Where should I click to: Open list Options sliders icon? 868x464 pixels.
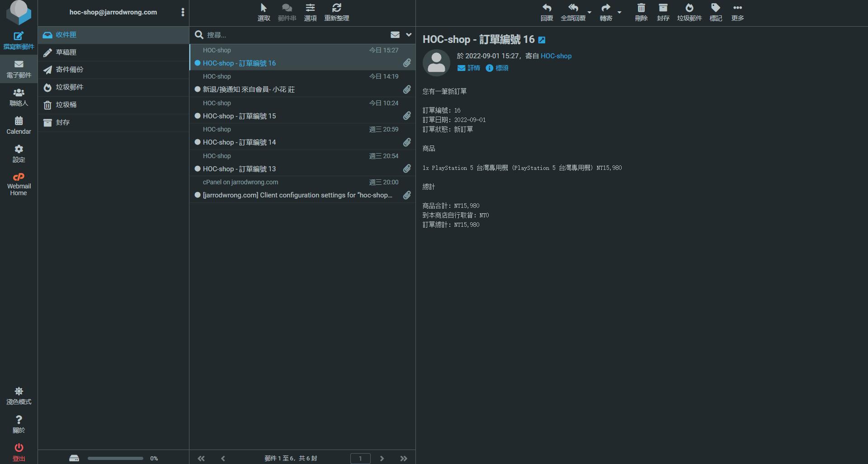click(x=310, y=12)
